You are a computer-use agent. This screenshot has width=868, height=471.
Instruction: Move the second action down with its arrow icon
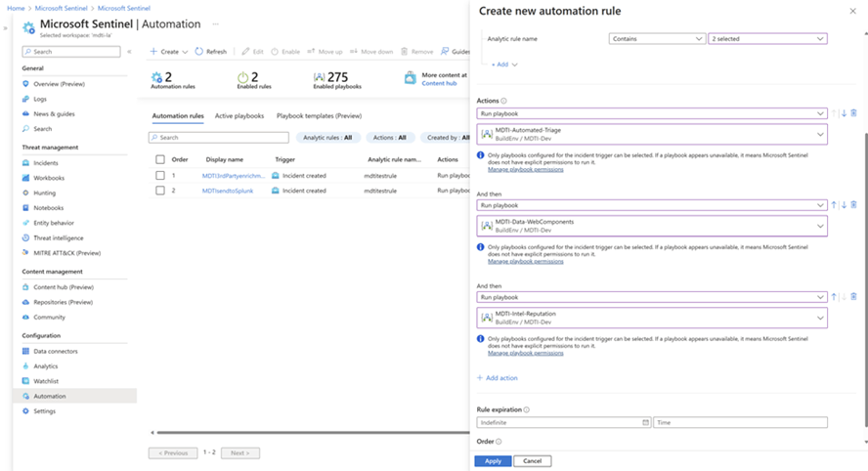click(x=844, y=205)
